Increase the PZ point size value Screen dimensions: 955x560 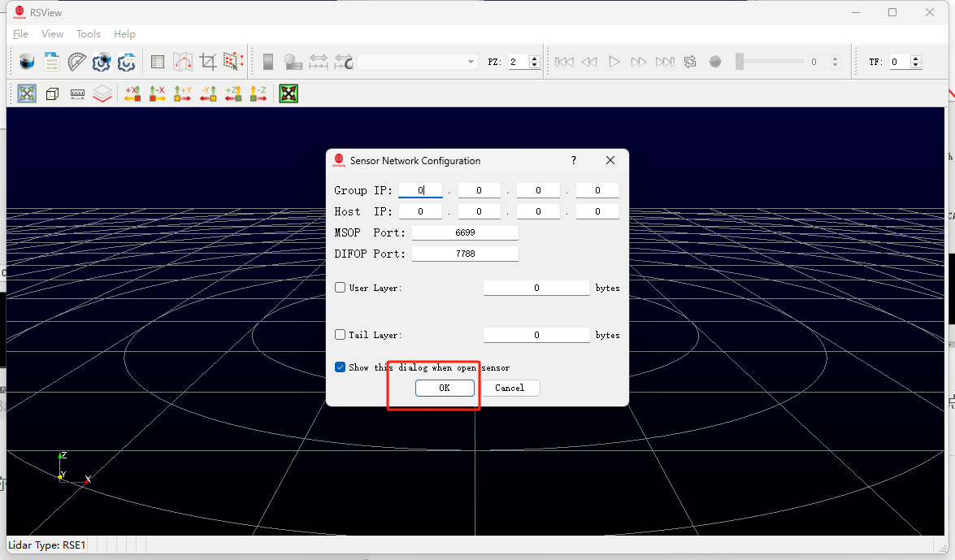(x=535, y=59)
